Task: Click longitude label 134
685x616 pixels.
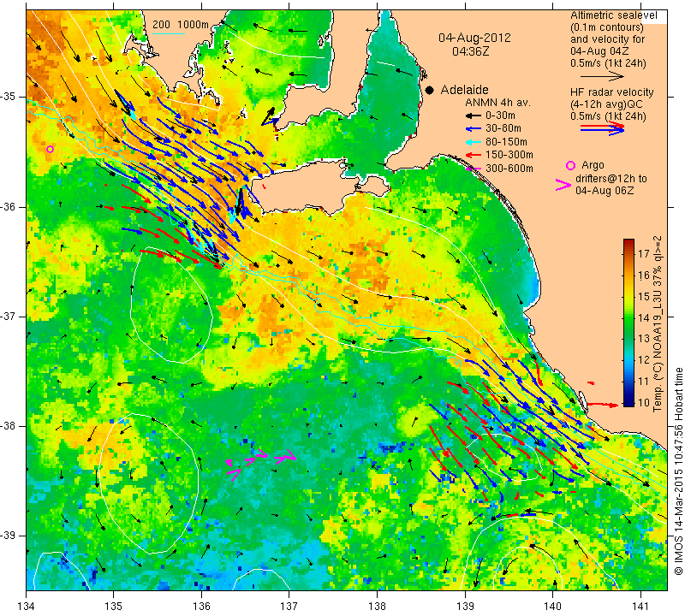Action: click(26, 607)
